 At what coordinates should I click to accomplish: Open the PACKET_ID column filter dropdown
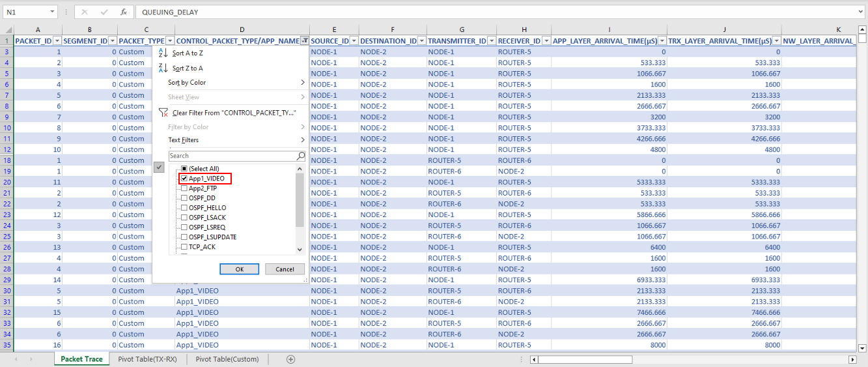point(57,40)
